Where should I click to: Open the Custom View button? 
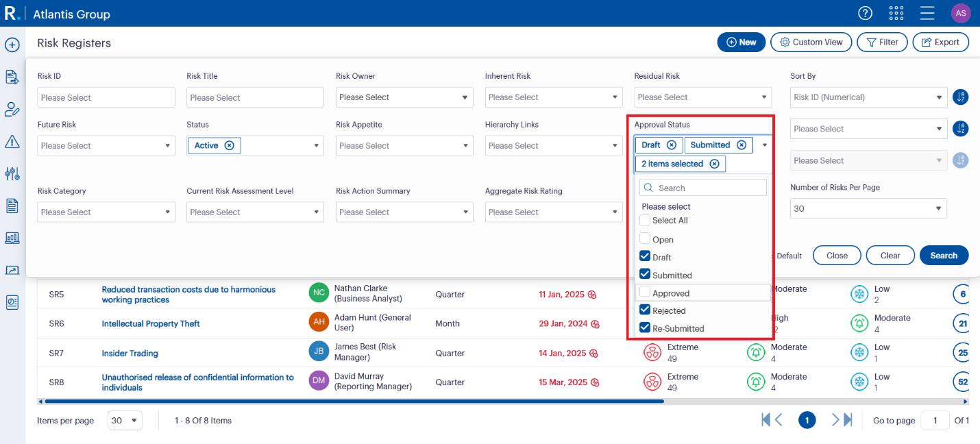tap(811, 42)
